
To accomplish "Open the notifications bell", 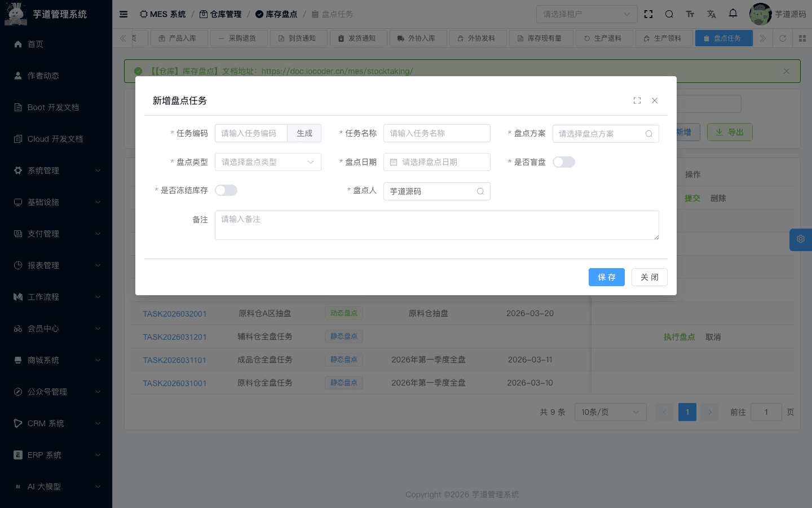I will [x=732, y=14].
